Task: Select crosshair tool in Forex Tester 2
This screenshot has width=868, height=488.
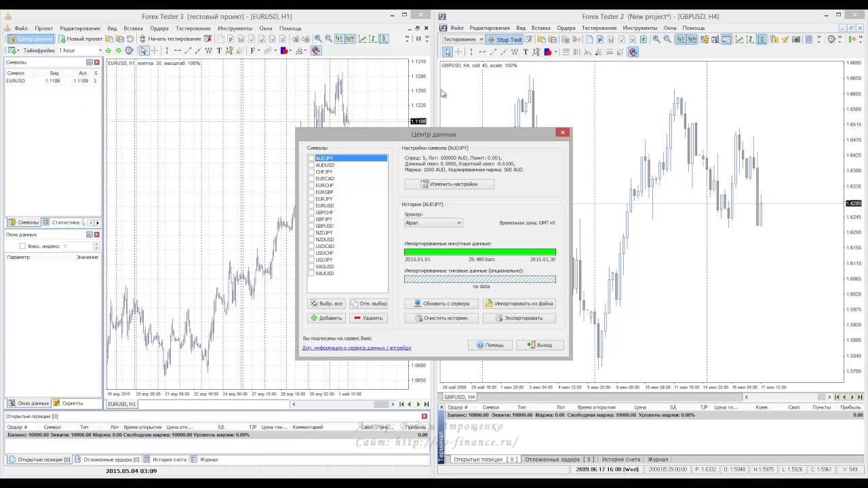Action: 458,52
